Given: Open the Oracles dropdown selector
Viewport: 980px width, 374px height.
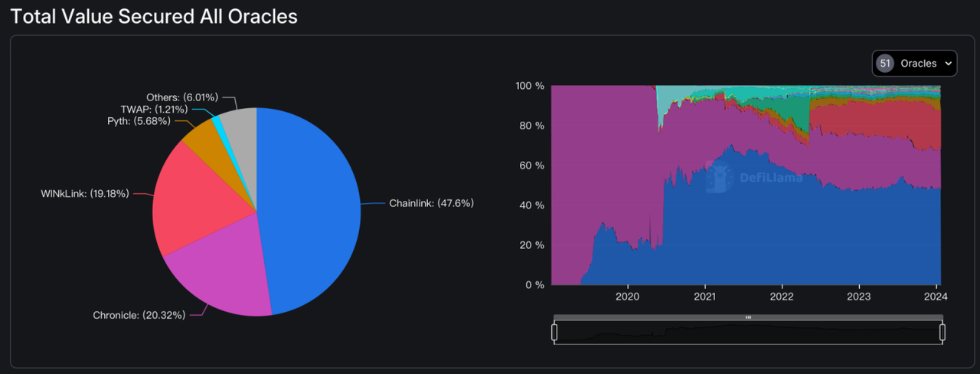Looking at the screenshot, I should pos(914,64).
